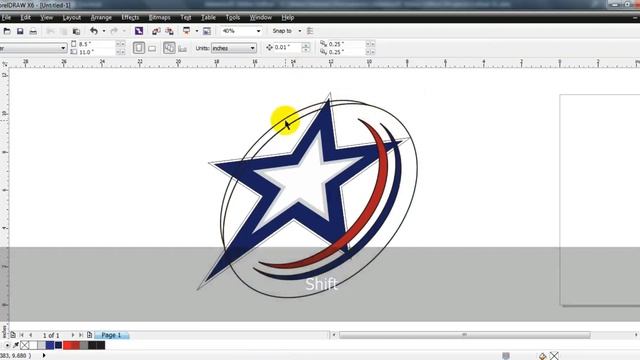Add a page before the current page icon
The height and width of the screenshot is (360, 640).
coord(13,335)
